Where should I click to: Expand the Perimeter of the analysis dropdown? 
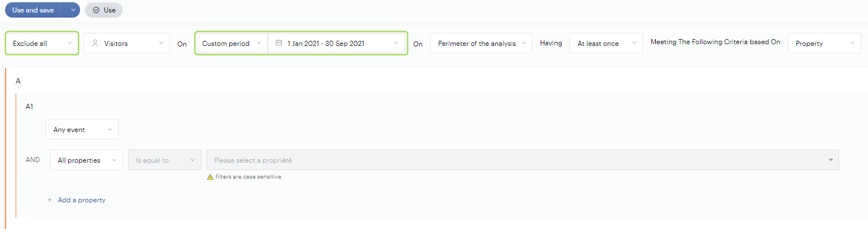[x=481, y=43]
